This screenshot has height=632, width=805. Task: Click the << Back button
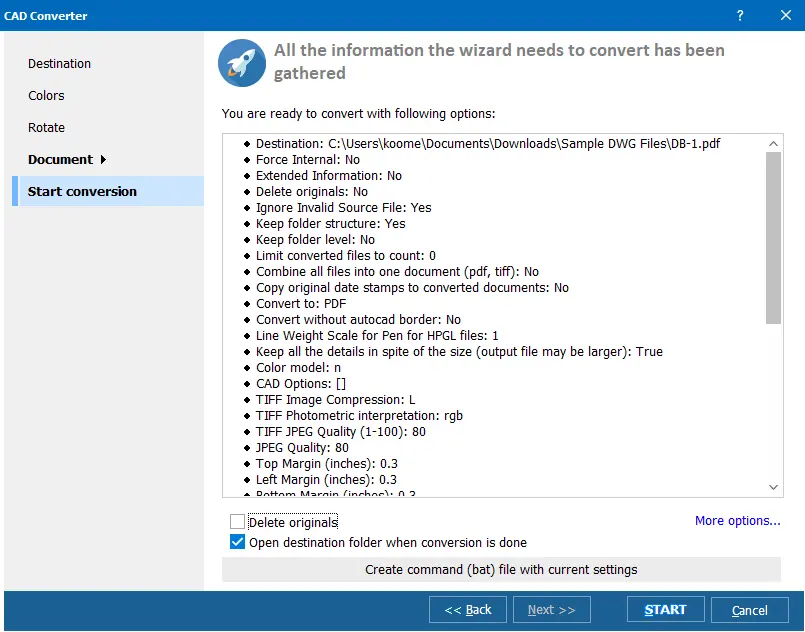[x=468, y=609]
